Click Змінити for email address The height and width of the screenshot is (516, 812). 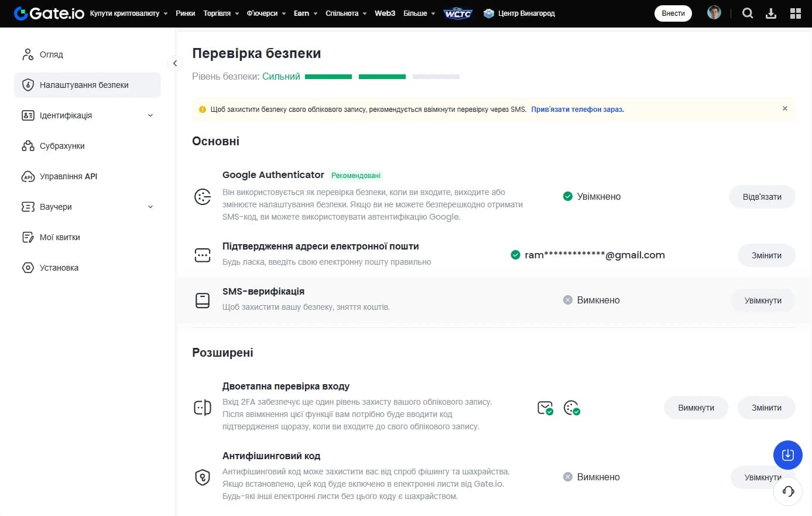766,255
